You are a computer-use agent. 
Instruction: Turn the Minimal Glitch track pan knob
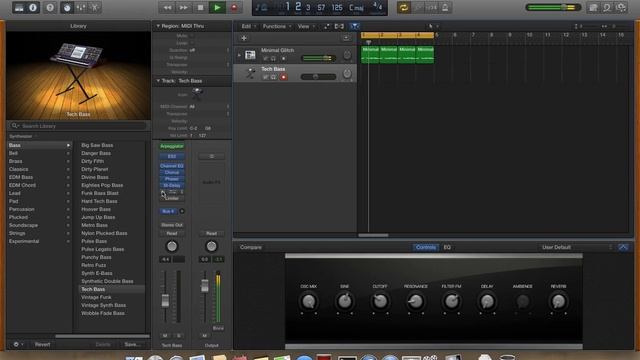click(x=347, y=55)
